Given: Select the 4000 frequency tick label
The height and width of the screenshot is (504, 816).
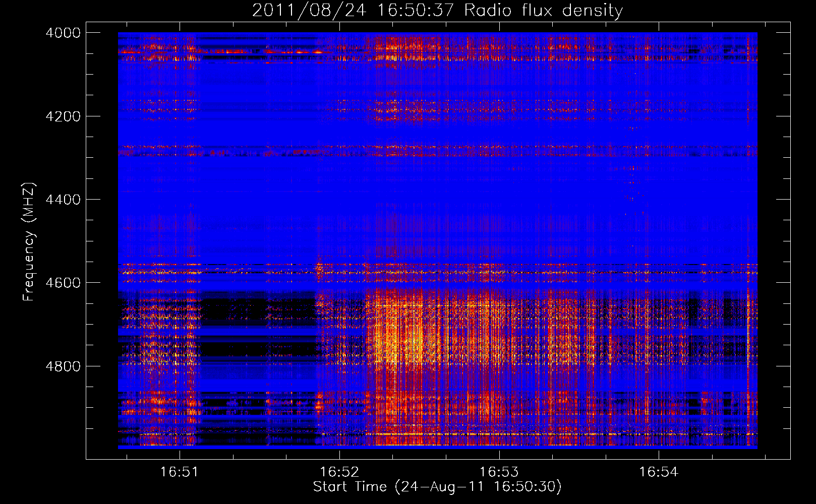Looking at the screenshot, I should pyautogui.click(x=63, y=33).
